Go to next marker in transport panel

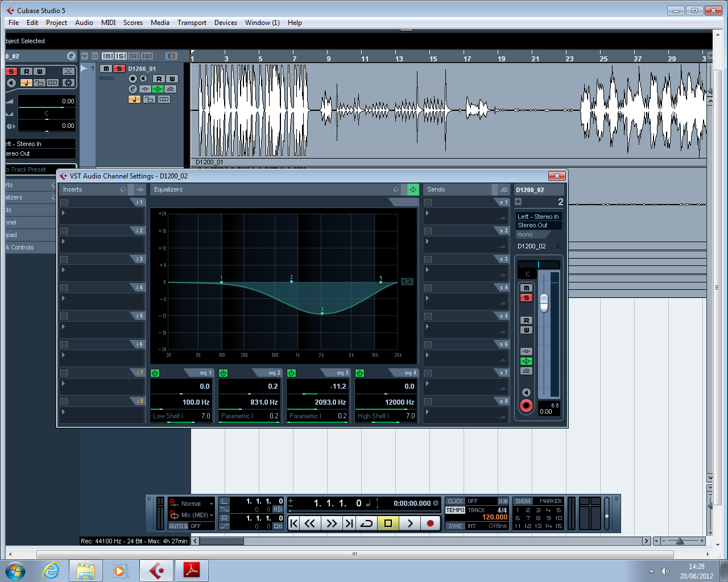[x=349, y=523]
